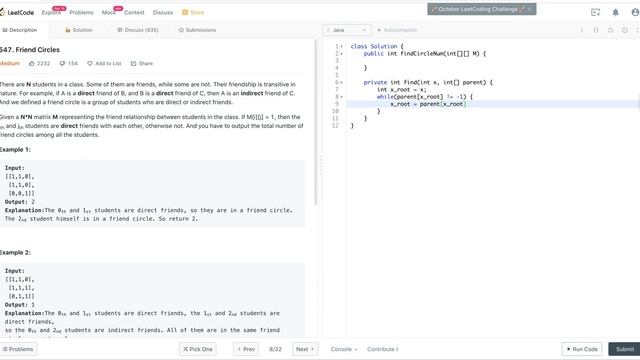Viewport: 640px width, 360px height.
Task: Toggle fullscreen editor icon
Action: [637, 30]
